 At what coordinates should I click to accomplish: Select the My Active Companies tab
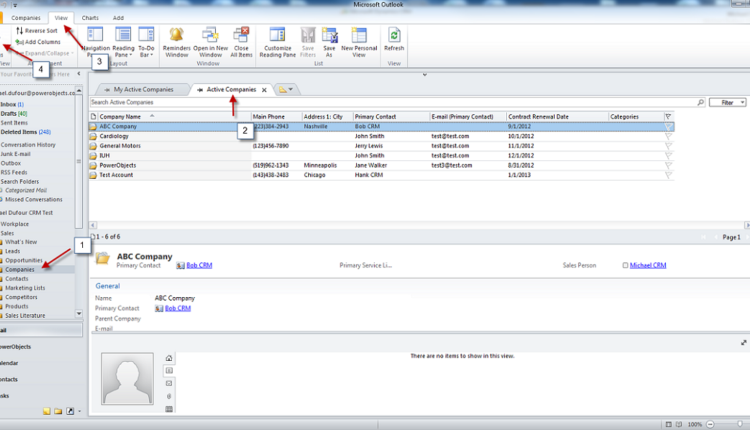[x=150, y=90]
